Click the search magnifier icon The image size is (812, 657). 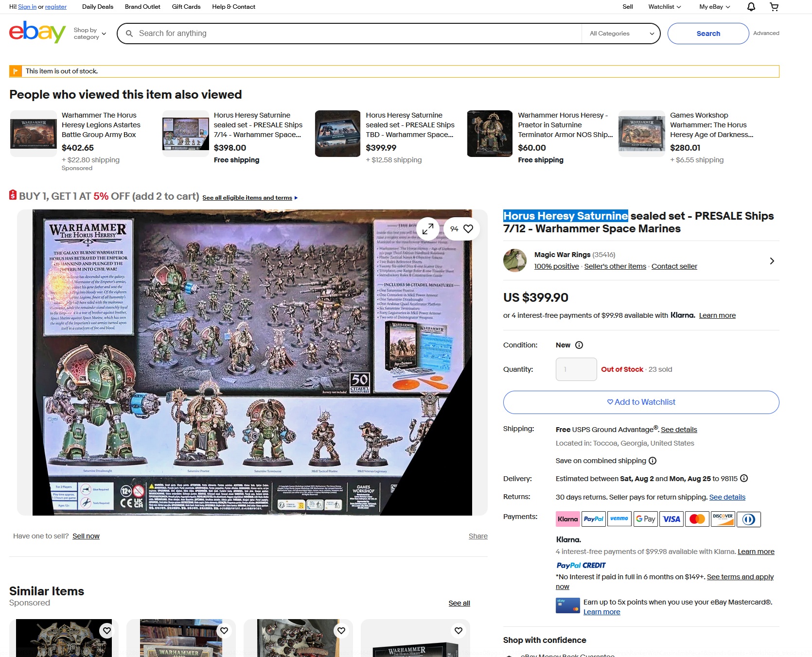tap(129, 34)
